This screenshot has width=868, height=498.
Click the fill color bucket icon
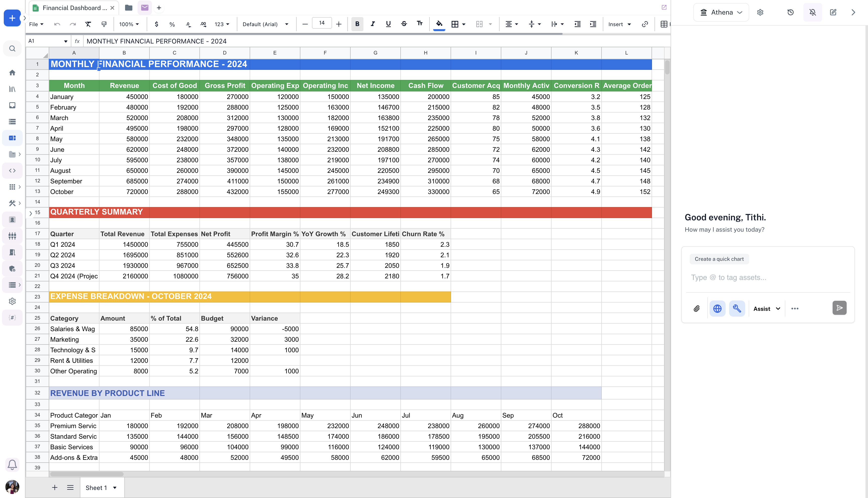pyautogui.click(x=439, y=24)
